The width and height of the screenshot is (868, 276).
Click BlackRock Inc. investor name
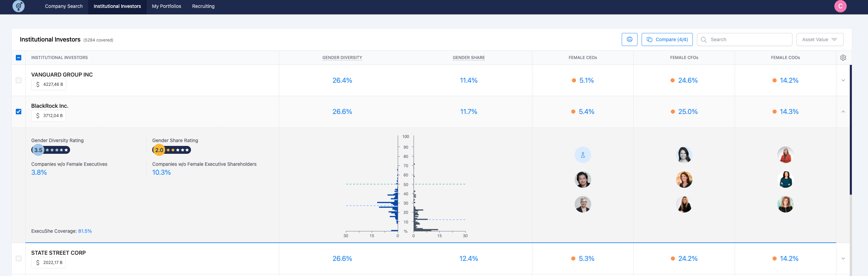(x=50, y=106)
